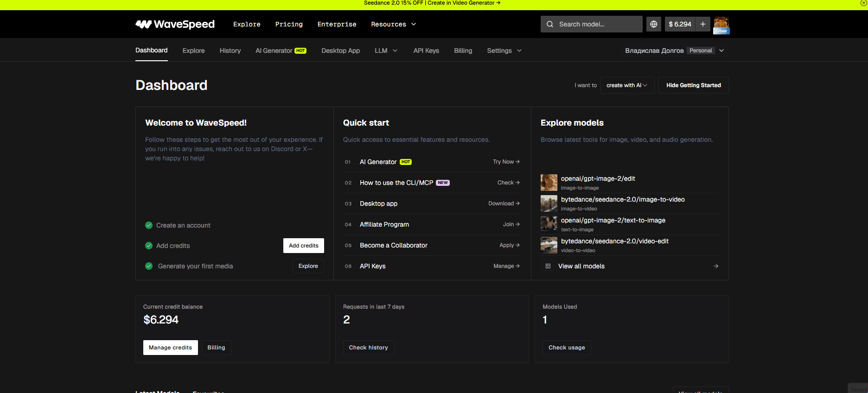Viewport: 868px width, 393px height.
Task: Focus the Search model input field
Action: click(592, 24)
